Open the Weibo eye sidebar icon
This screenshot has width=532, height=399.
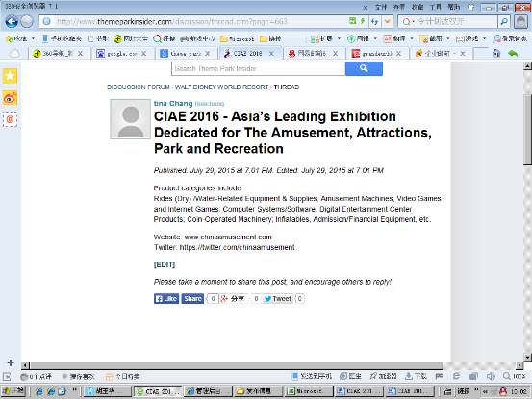pyautogui.click(x=10, y=99)
